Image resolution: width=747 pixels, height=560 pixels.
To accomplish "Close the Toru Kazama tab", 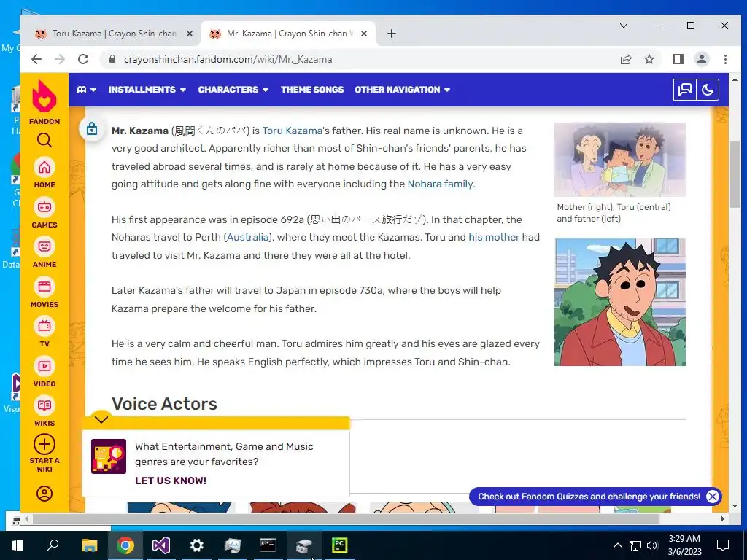I will click(x=189, y=34).
